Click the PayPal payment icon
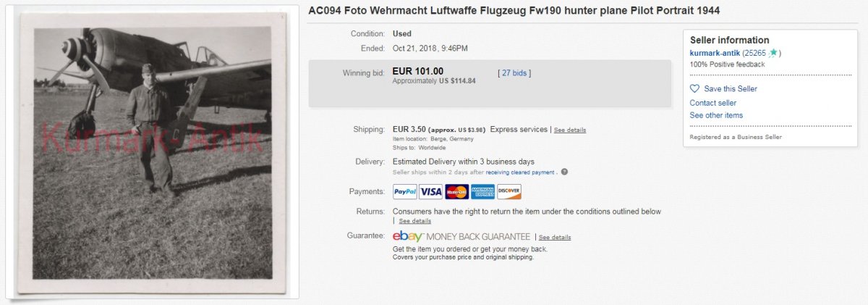This screenshot has height=305, width=868. 405,192
